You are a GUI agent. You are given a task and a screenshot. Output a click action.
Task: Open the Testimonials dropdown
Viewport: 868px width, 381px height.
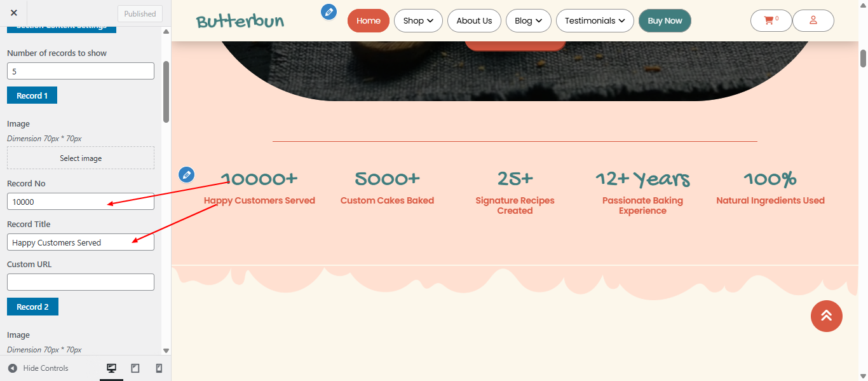(x=595, y=20)
